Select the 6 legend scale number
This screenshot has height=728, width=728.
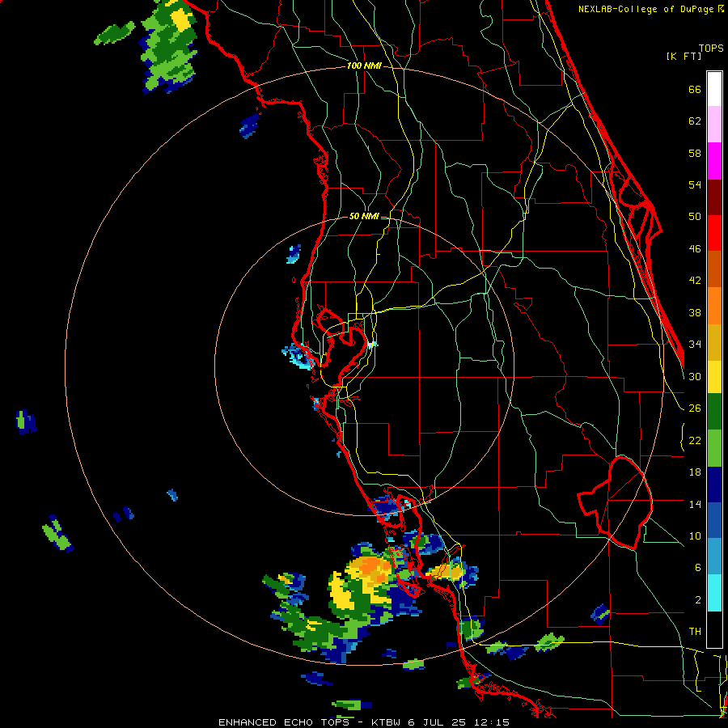[x=698, y=567]
